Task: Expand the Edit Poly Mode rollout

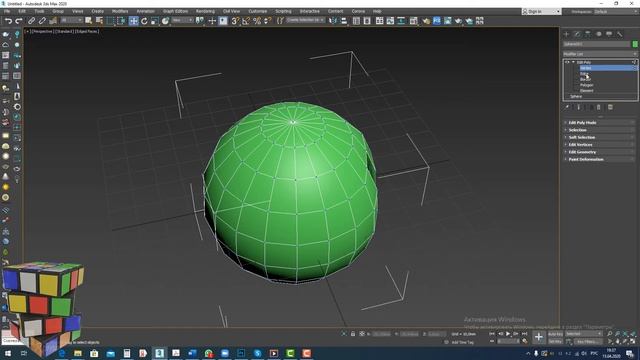Action: pyautogui.click(x=599, y=122)
